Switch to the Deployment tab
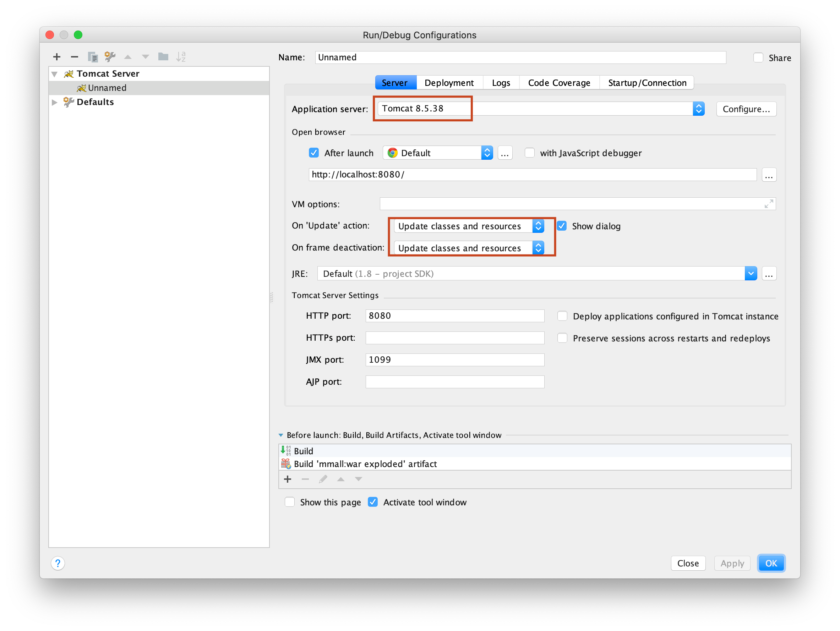This screenshot has width=840, height=631. pos(449,83)
